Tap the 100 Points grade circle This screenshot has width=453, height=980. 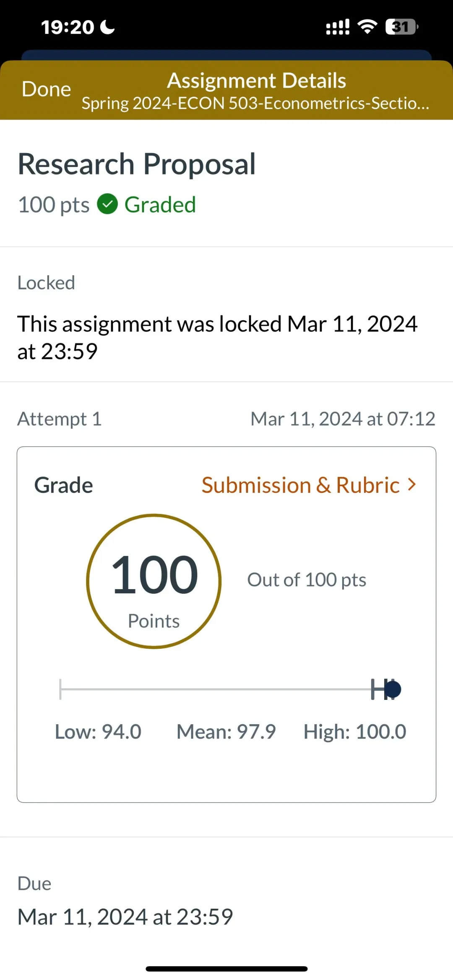pos(154,581)
